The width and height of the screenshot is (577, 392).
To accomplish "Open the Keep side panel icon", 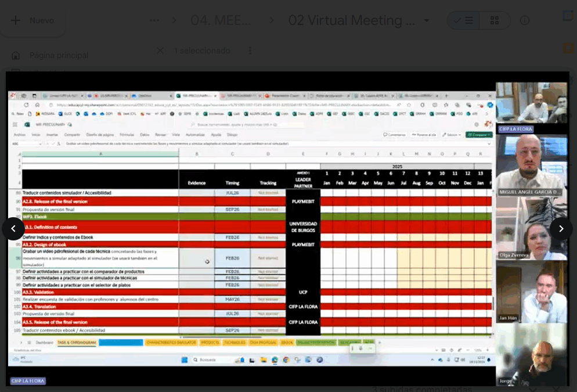I will point(568,48).
